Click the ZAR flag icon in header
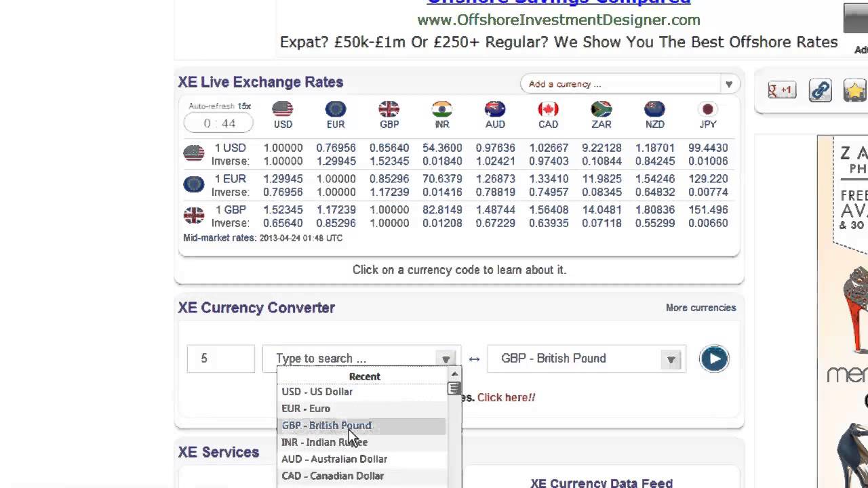 (x=601, y=109)
